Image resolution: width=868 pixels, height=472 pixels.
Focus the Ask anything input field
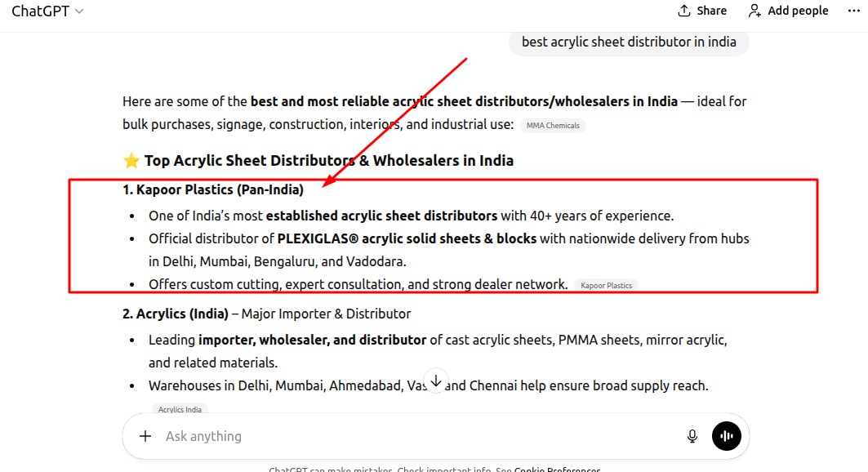tap(408, 436)
